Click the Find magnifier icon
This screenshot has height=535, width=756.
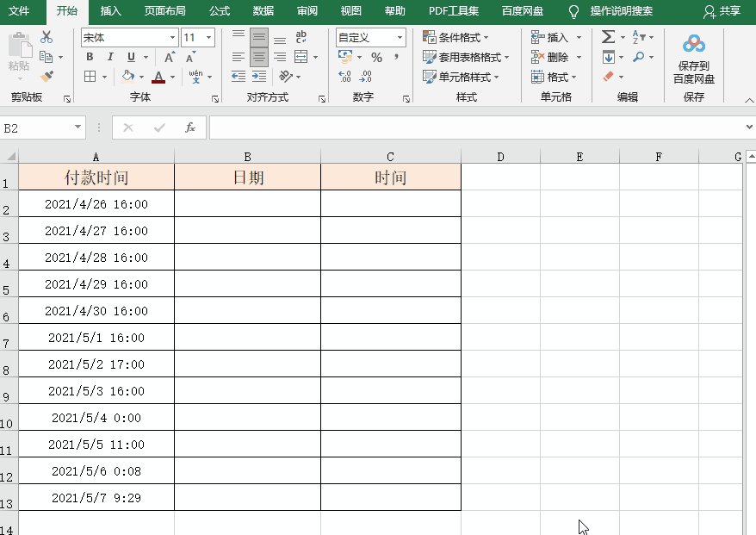[x=638, y=57]
